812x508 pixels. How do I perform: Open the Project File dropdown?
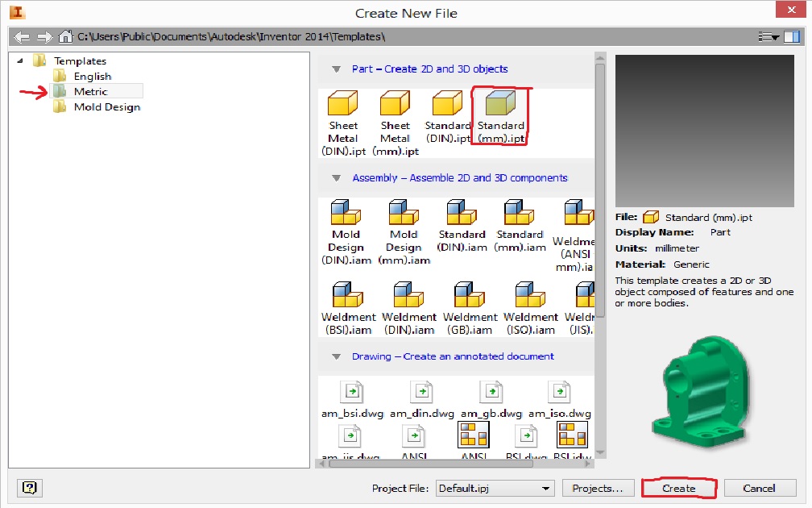(x=495, y=488)
